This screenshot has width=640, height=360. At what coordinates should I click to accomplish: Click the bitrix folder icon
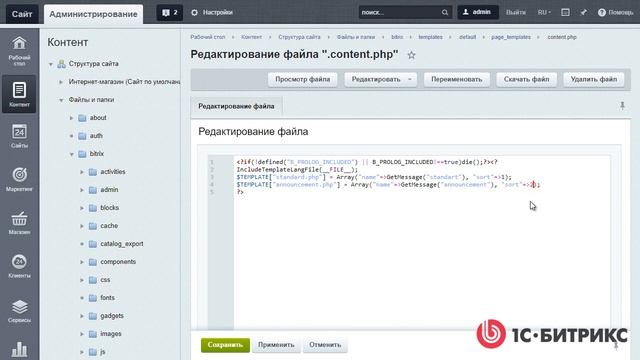82,154
